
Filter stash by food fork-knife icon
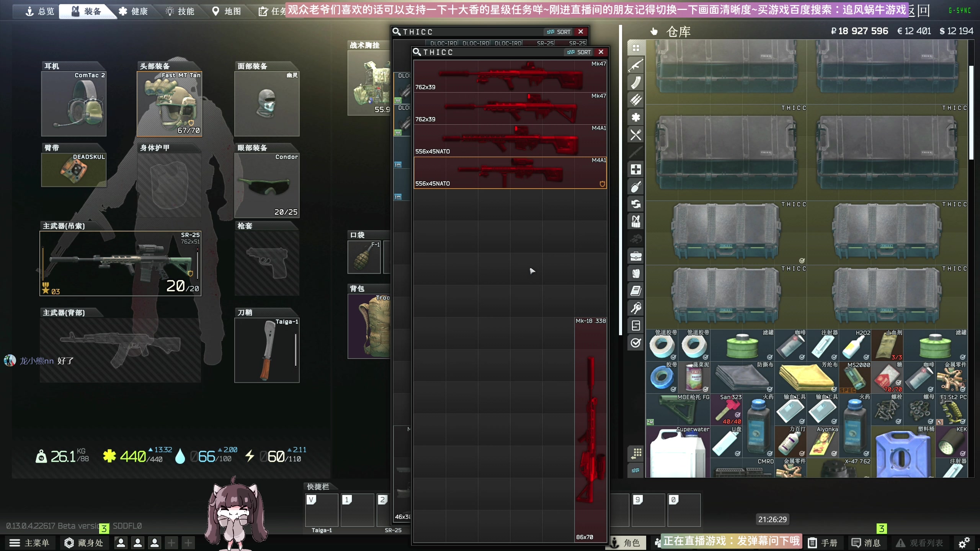635,135
